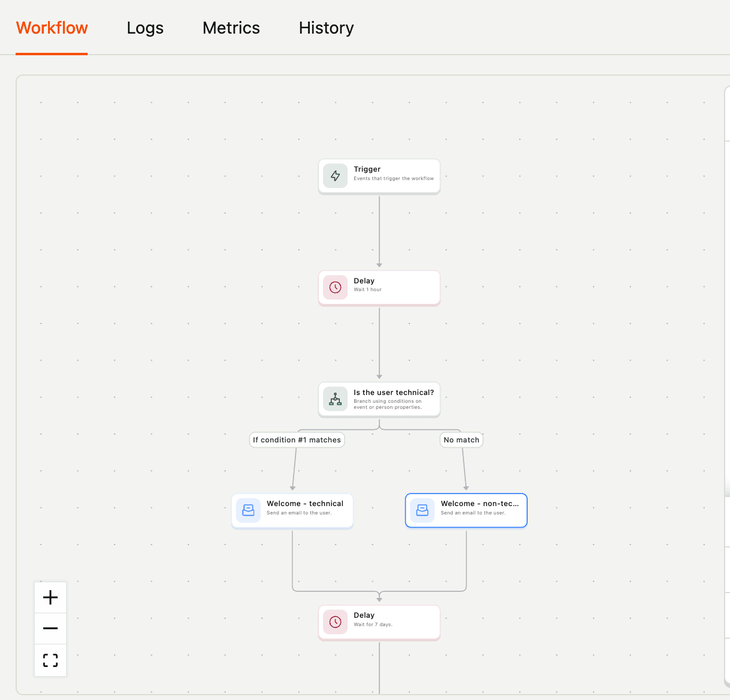Select the Workflow tab
730x700 pixels.
(52, 28)
